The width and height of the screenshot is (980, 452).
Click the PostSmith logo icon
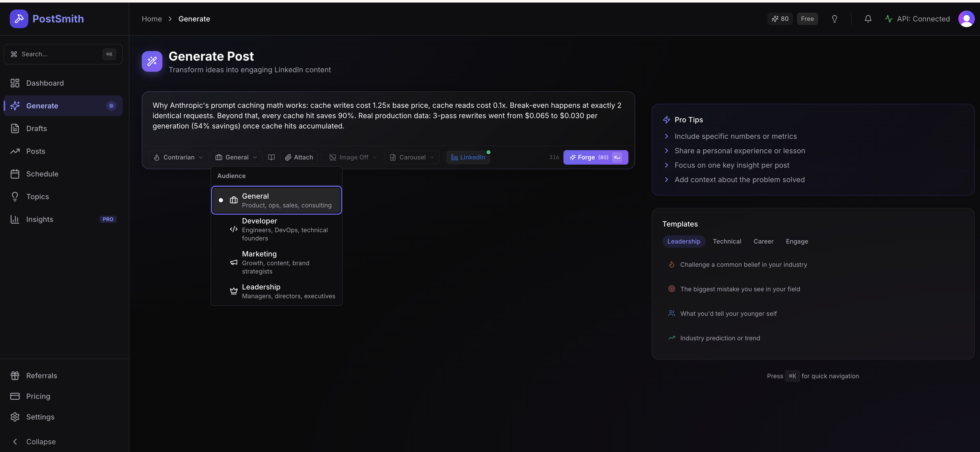[19, 19]
